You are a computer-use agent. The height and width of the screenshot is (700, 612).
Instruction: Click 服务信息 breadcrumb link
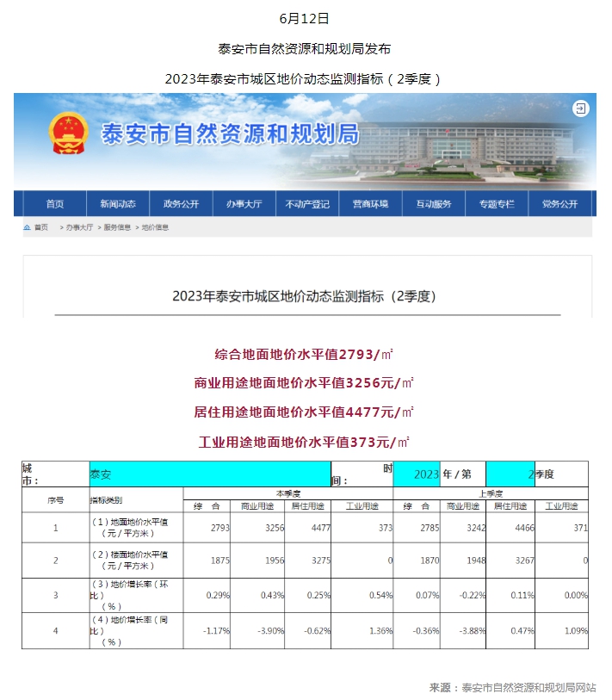[117, 227]
